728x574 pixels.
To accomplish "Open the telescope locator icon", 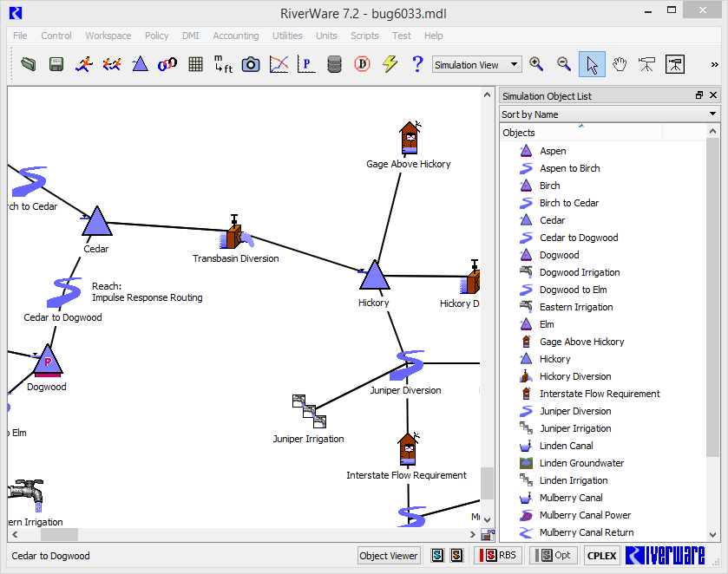I will point(646,64).
